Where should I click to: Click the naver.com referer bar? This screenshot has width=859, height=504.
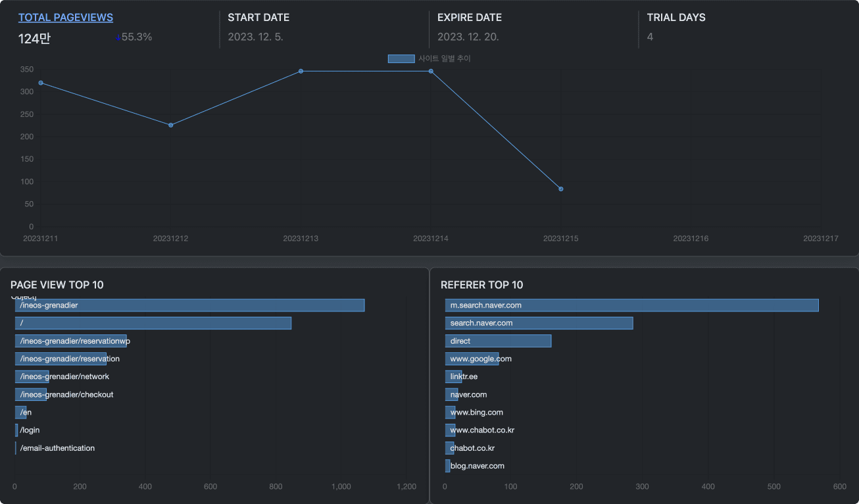coord(452,394)
